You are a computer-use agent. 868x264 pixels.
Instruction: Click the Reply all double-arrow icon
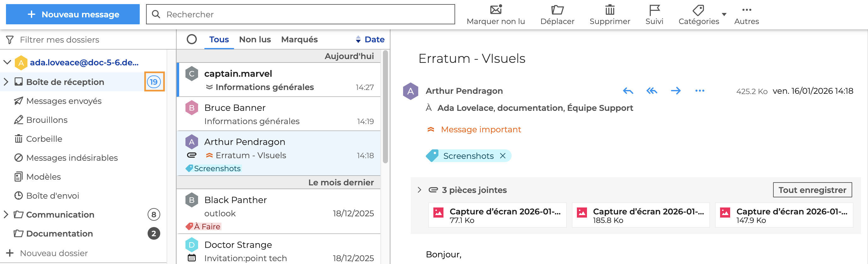pyautogui.click(x=652, y=91)
